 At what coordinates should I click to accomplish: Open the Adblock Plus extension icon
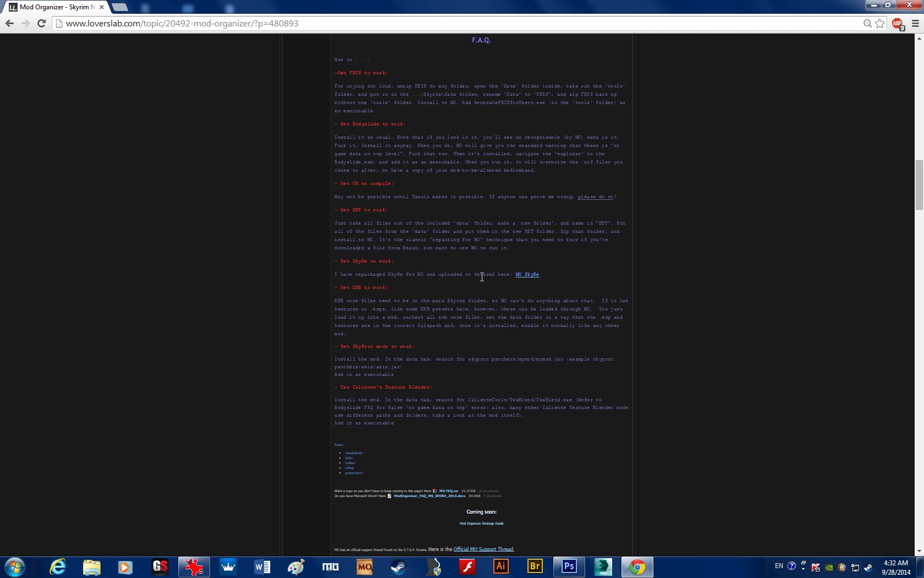(x=897, y=24)
